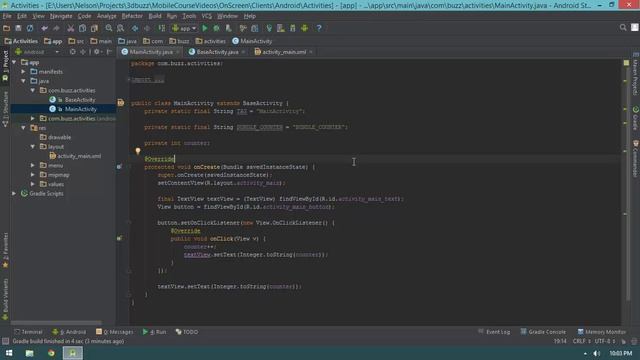
Task: Collapse the java folder
Action: click(x=24, y=81)
